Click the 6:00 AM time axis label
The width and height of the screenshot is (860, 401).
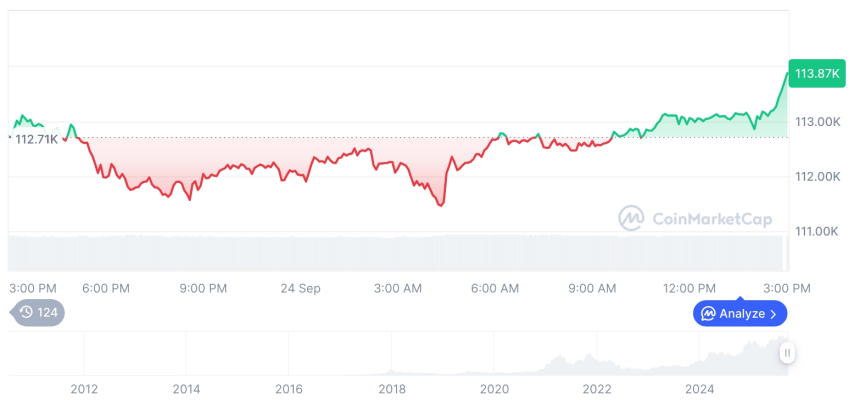(x=495, y=288)
